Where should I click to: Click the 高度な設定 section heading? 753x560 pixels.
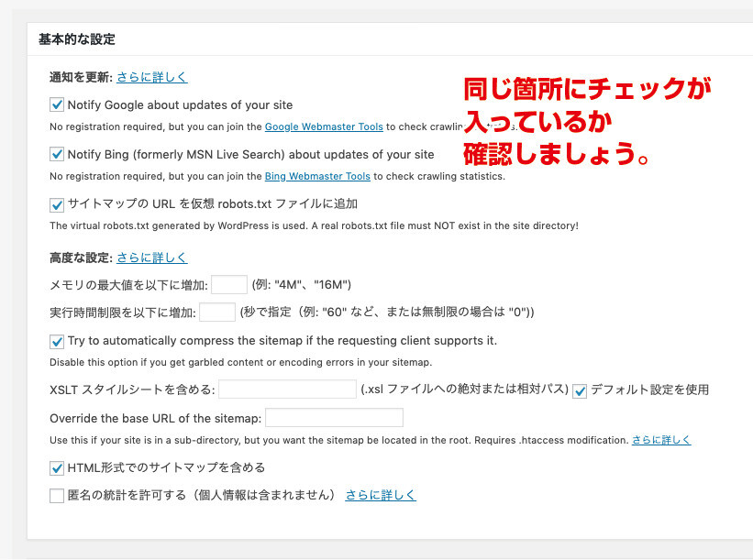click(x=81, y=258)
